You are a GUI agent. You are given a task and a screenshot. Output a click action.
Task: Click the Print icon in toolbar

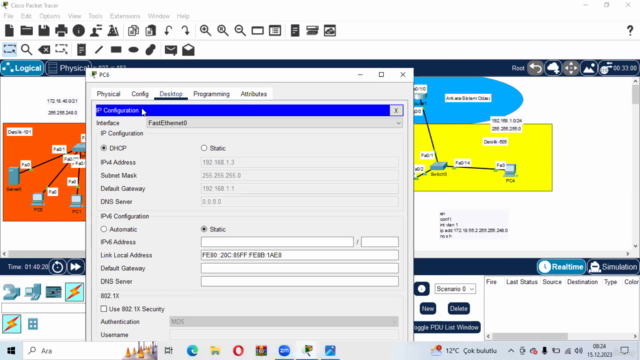(x=61, y=31)
